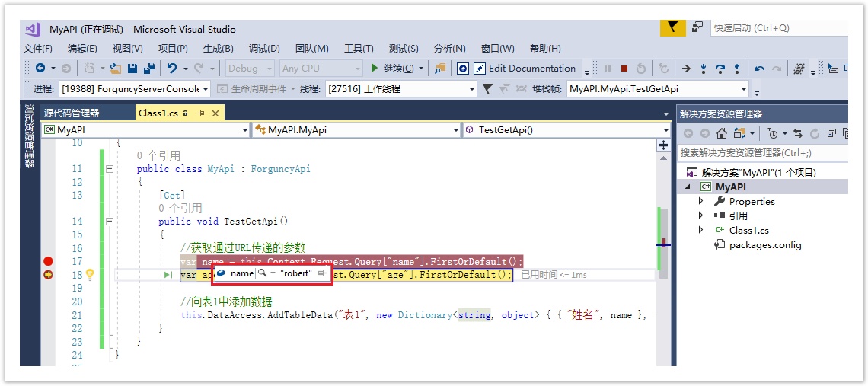Click the blue circle icon beside Edit Documentation
This screenshot has width=868, height=386.
click(x=464, y=68)
